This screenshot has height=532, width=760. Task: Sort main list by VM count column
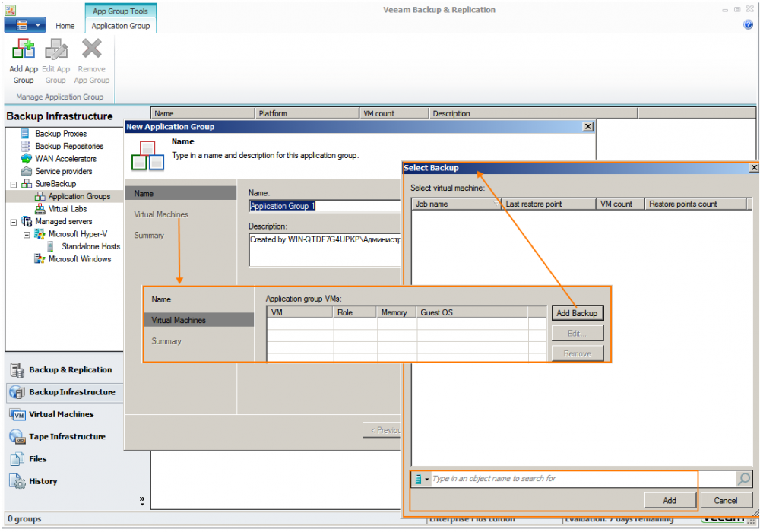394,113
